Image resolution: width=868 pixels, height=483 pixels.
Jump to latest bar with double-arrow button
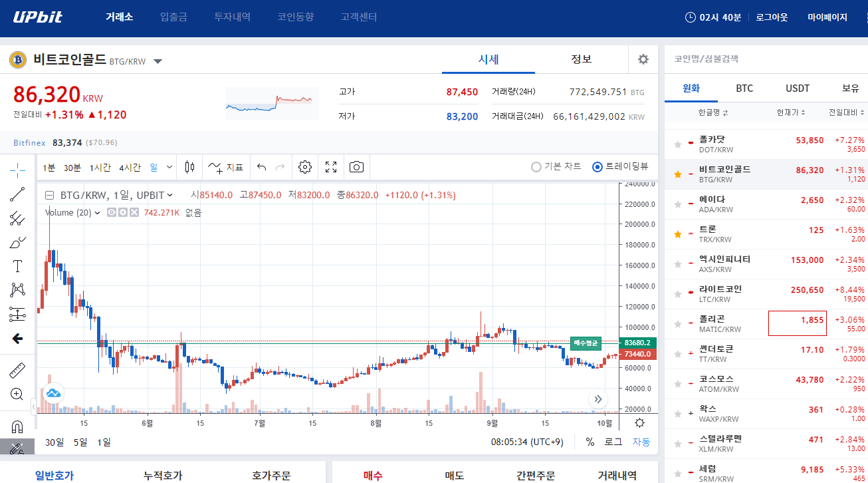point(598,399)
